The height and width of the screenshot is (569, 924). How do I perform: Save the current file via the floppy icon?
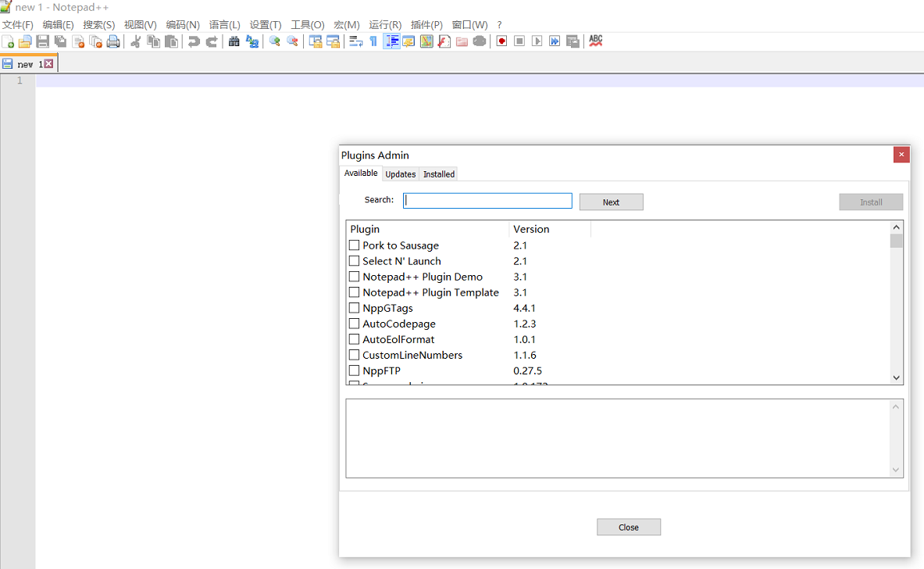(42, 41)
